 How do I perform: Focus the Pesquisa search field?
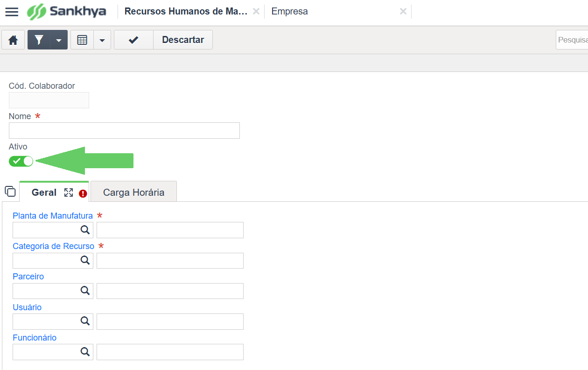pyautogui.click(x=572, y=40)
